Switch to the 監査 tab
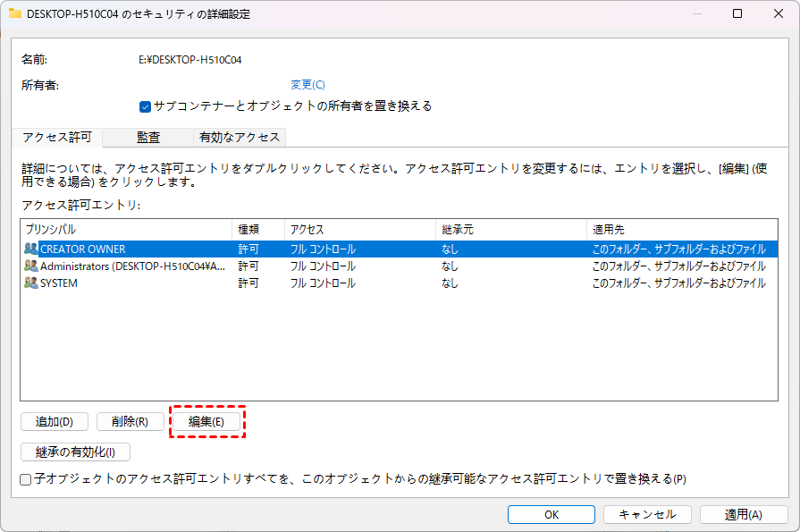Viewport: 800px width, 532px height. (x=148, y=137)
